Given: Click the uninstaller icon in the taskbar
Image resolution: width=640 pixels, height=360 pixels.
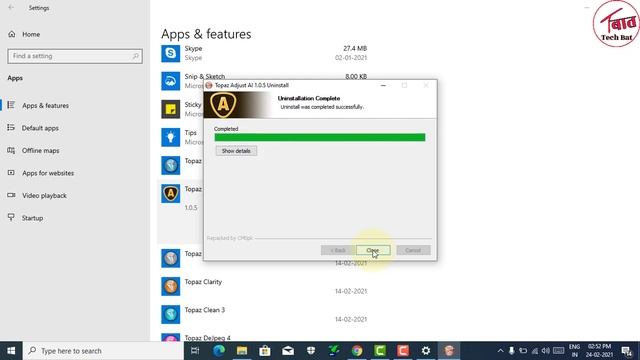Looking at the screenshot, I should coord(449,351).
